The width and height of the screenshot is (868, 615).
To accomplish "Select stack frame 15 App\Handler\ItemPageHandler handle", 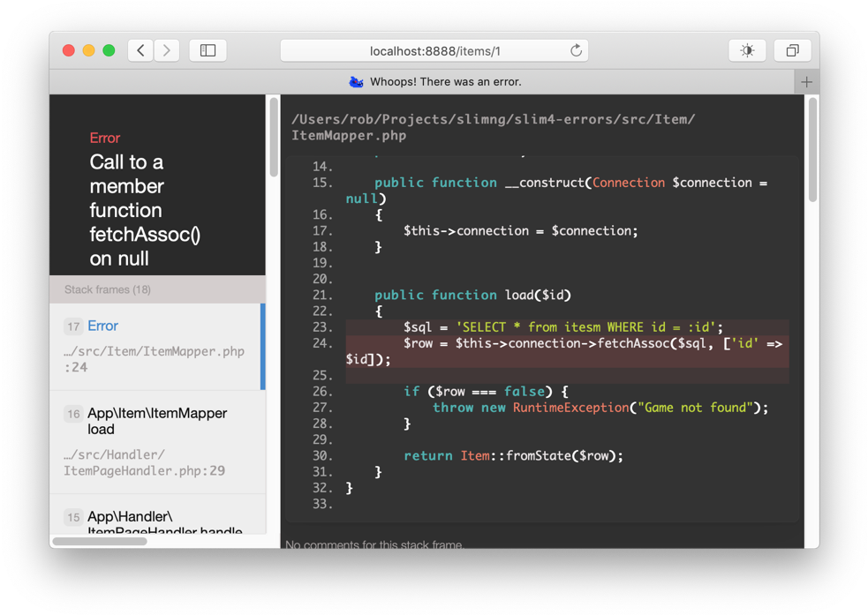I will (157, 514).
